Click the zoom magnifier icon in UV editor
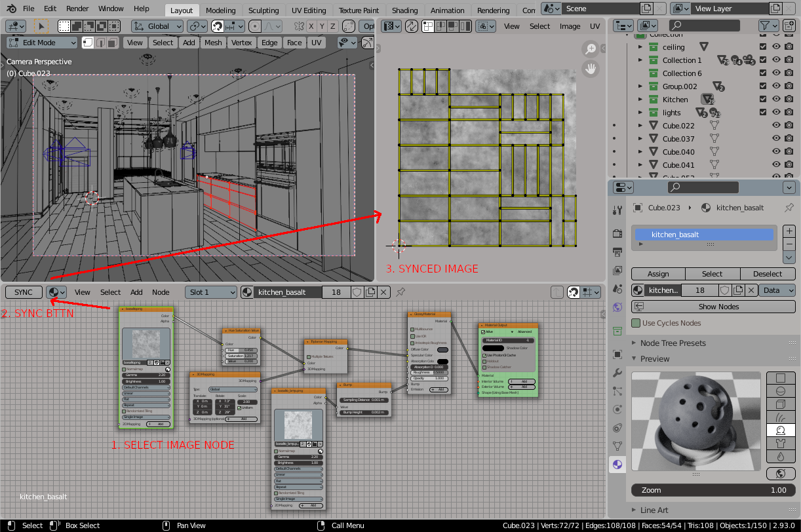 pyautogui.click(x=591, y=49)
